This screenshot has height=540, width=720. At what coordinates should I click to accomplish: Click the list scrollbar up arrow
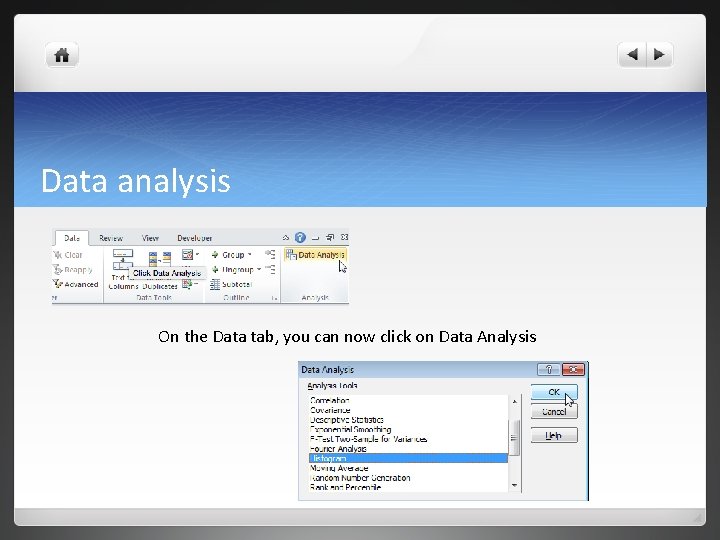(515, 401)
